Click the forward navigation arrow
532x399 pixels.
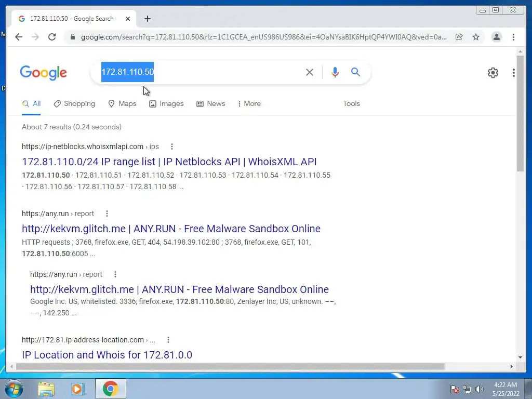click(x=35, y=37)
